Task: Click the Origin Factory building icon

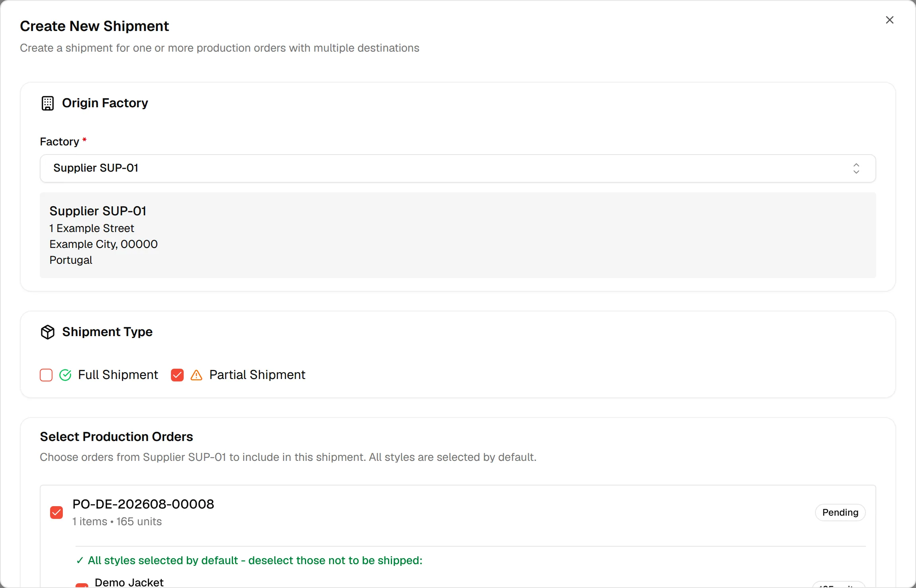Action: pyautogui.click(x=48, y=103)
